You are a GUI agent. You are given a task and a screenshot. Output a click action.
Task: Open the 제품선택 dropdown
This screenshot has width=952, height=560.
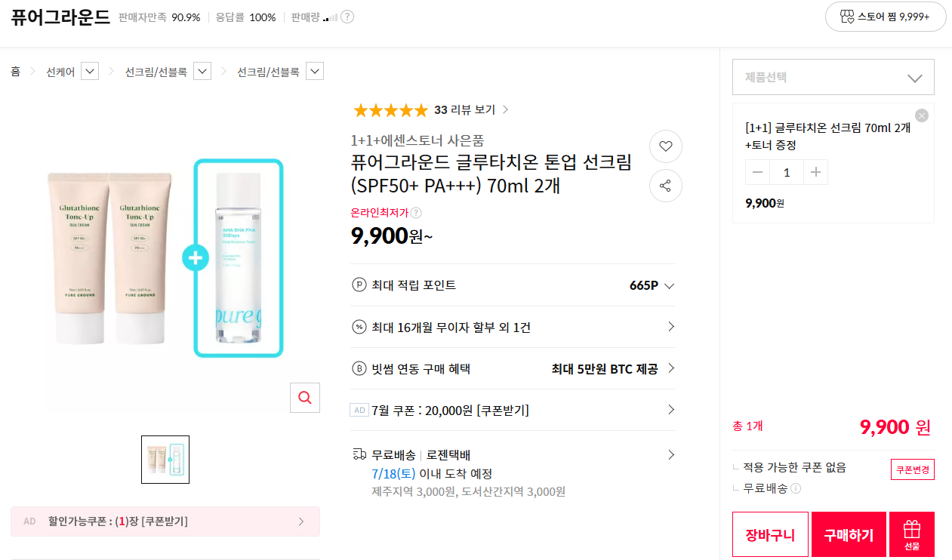(x=833, y=77)
